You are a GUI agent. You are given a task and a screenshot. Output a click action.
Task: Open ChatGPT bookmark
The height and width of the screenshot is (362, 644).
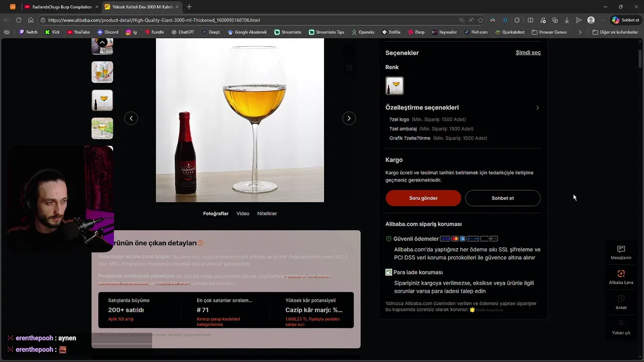click(x=182, y=32)
